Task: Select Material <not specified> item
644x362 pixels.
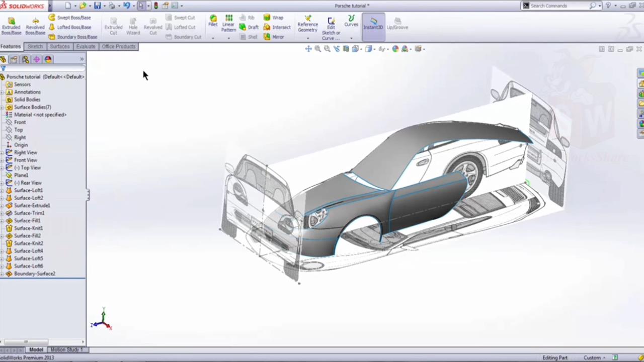Action: pyautogui.click(x=40, y=115)
